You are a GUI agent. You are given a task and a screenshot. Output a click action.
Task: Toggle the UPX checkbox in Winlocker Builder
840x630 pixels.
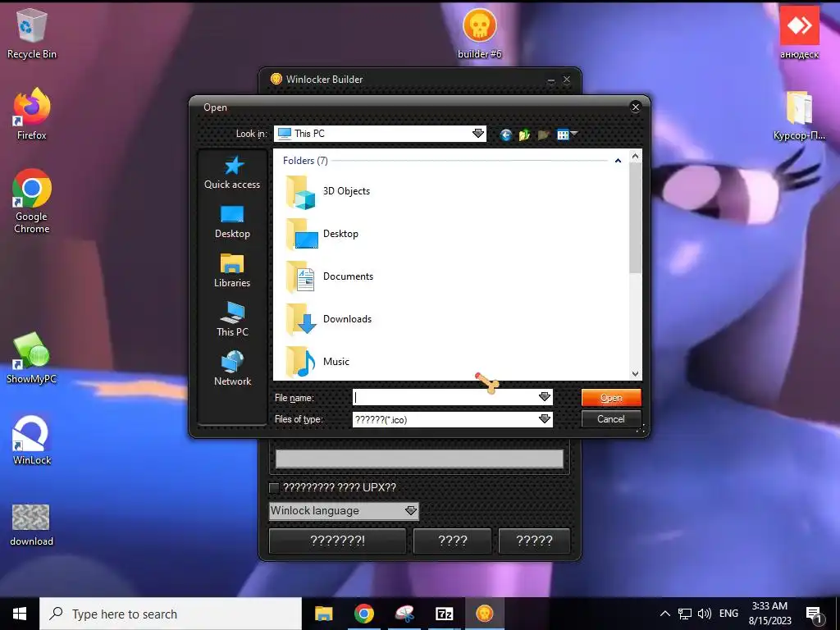(x=274, y=487)
